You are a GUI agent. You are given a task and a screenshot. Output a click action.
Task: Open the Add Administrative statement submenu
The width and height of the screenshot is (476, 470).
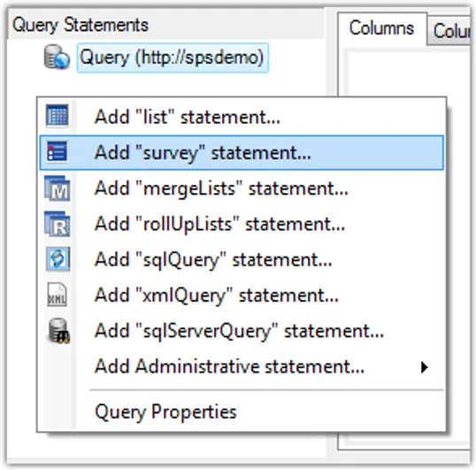242,366
